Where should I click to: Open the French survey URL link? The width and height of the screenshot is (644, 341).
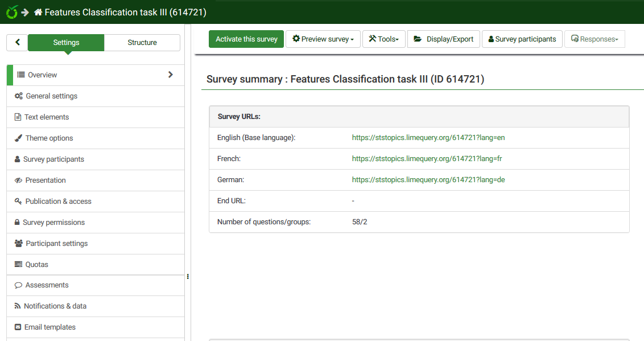(x=427, y=159)
